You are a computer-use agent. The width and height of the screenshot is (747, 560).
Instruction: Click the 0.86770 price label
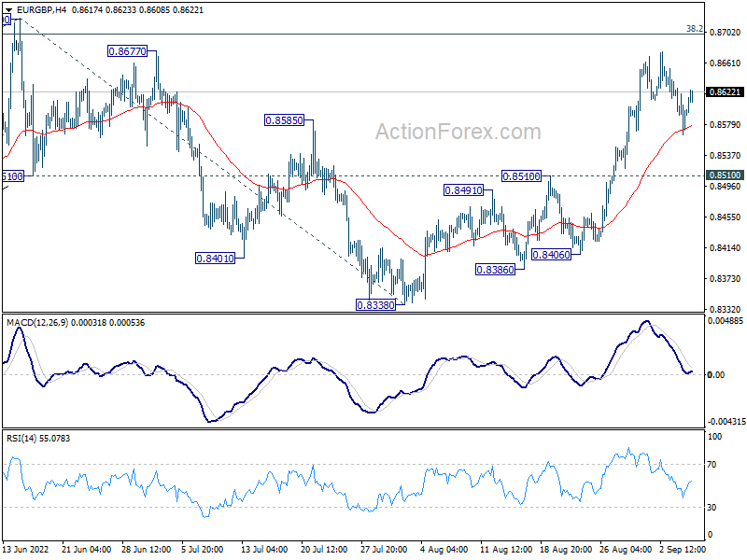128,51
